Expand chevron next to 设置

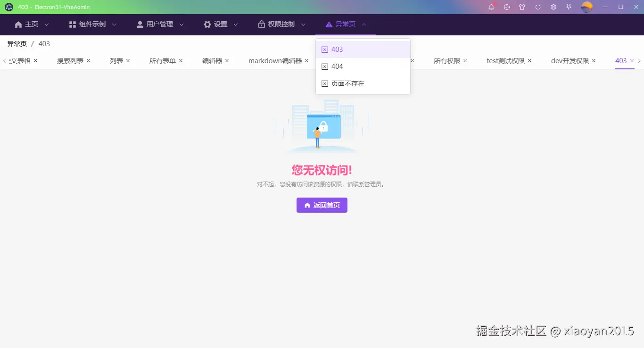[x=236, y=25]
